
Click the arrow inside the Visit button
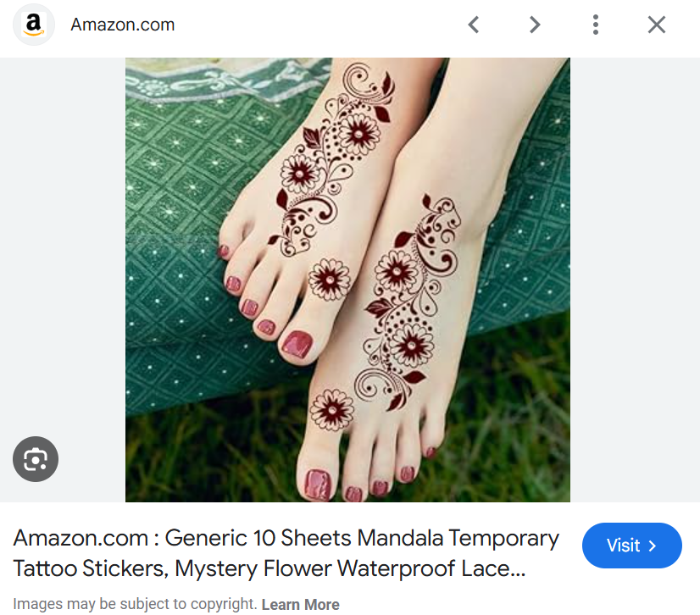[x=653, y=546]
